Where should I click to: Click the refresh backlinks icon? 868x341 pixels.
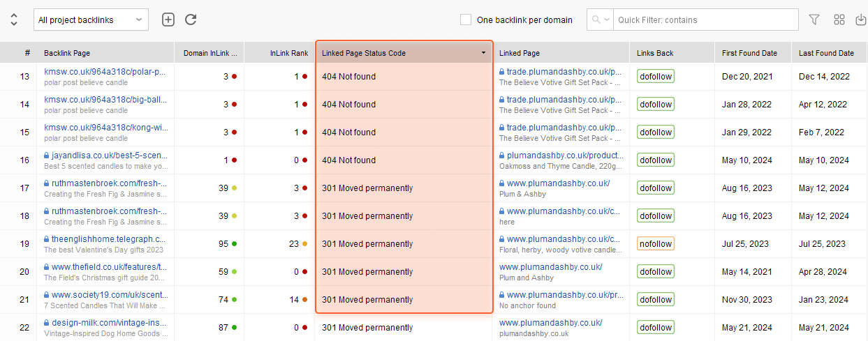191,20
